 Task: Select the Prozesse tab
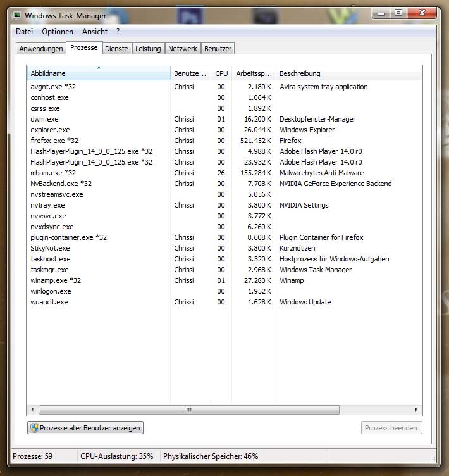tap(84, 47)
